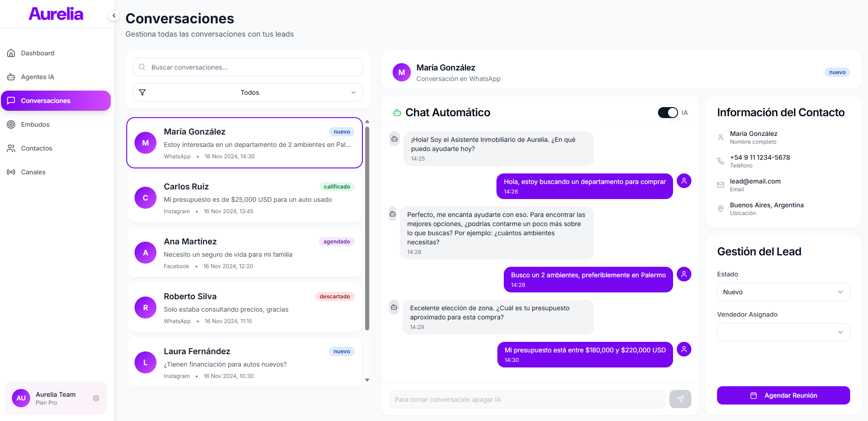Select the Roberto Silva descartado conversation

[x=244, y=308]
